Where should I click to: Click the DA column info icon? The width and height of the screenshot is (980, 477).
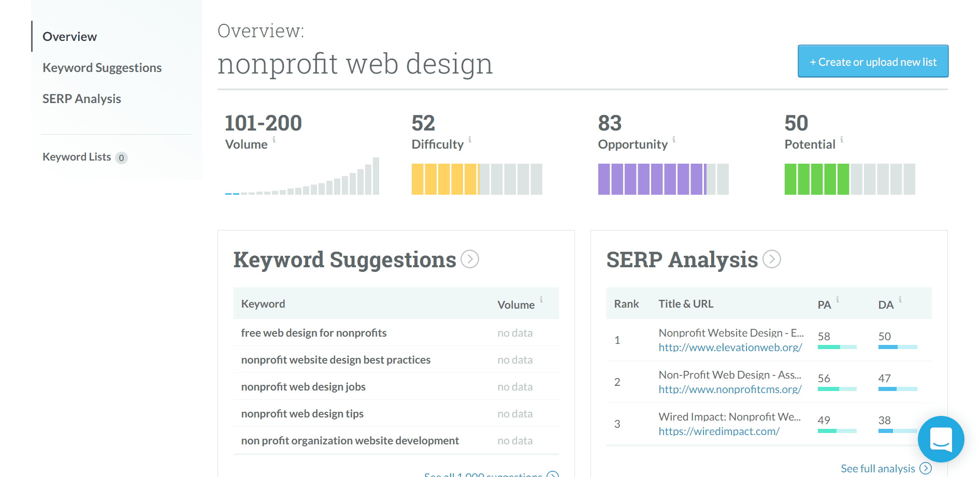[900, 299]
